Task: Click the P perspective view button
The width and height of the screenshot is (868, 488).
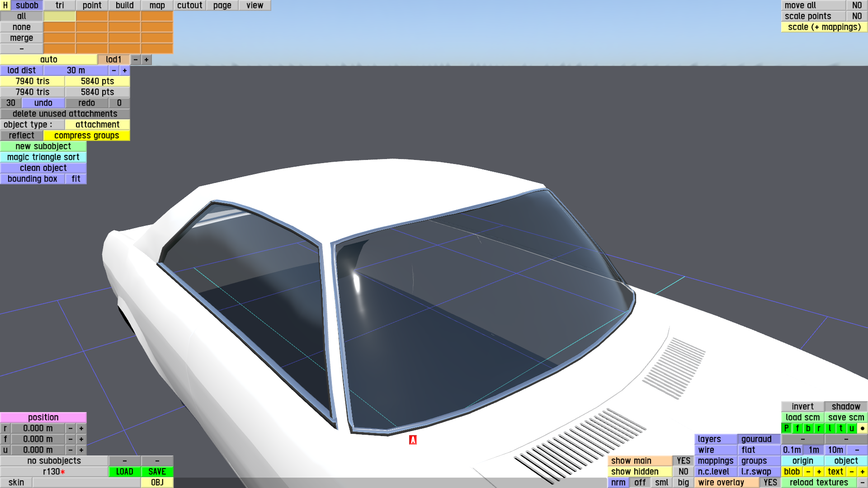Action: click(786, 428)
